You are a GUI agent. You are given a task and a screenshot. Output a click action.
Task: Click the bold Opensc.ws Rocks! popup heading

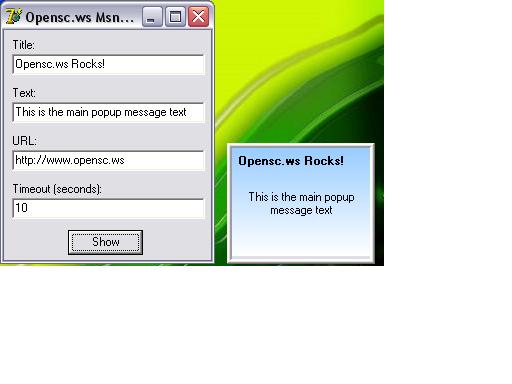291,161
